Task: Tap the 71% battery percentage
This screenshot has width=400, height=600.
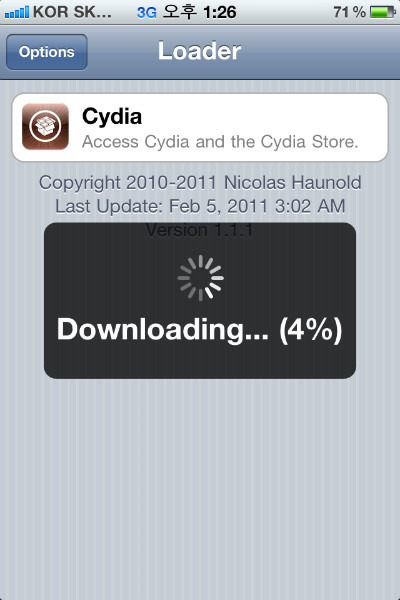Action: (x=349, y=12)
